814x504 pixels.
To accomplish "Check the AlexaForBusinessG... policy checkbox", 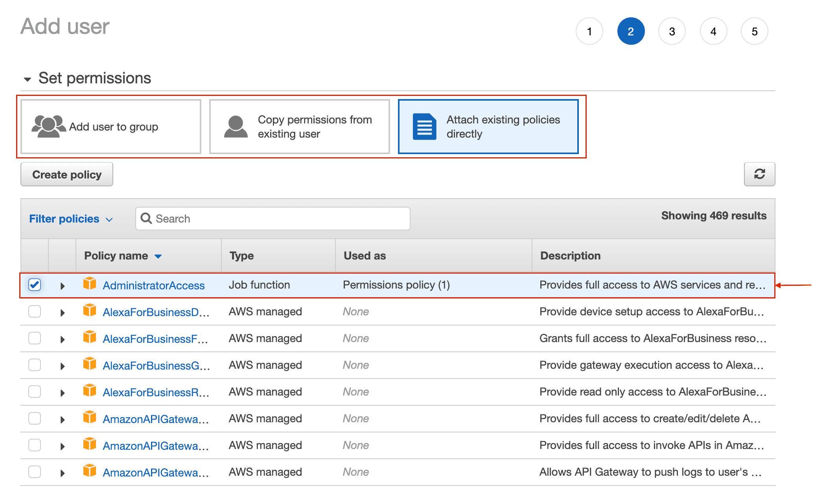I will click(35, 365).
